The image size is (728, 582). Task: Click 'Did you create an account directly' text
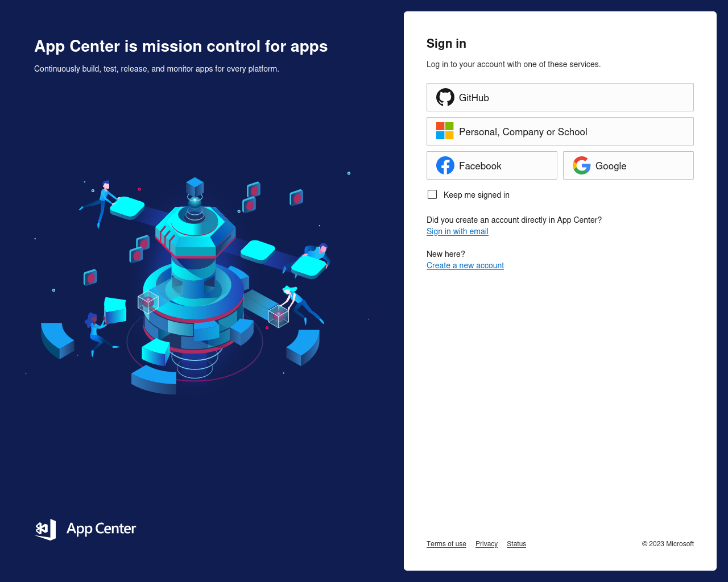pos(514,220)
